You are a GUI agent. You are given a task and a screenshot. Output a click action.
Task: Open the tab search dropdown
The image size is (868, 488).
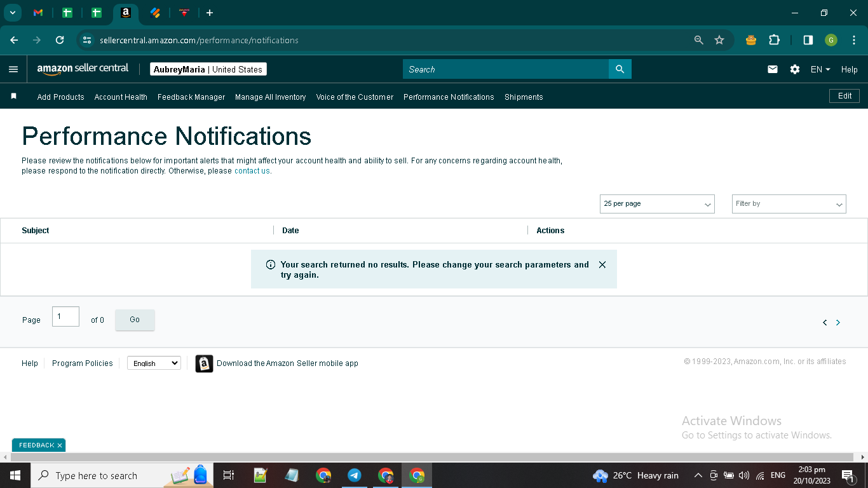[12, 13]
